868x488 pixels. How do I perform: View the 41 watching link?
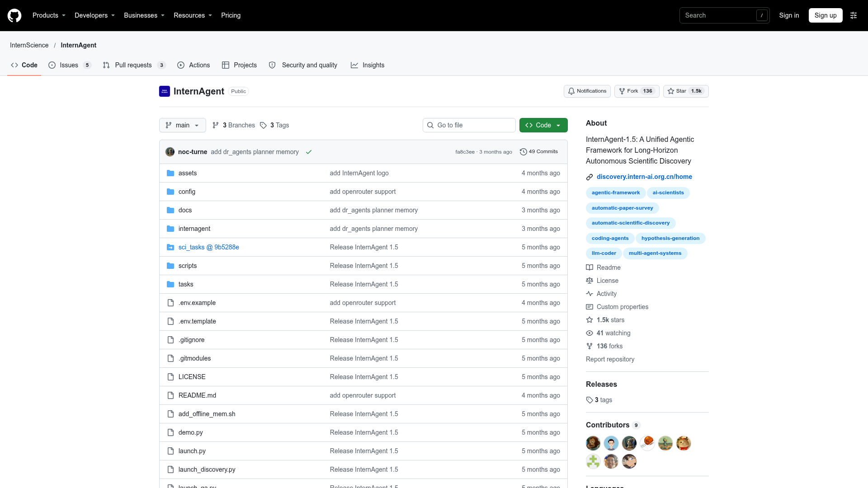coord(608,333)
